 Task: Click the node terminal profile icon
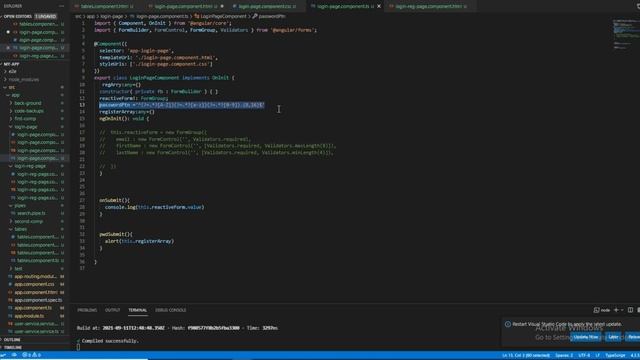coord(596,310)
